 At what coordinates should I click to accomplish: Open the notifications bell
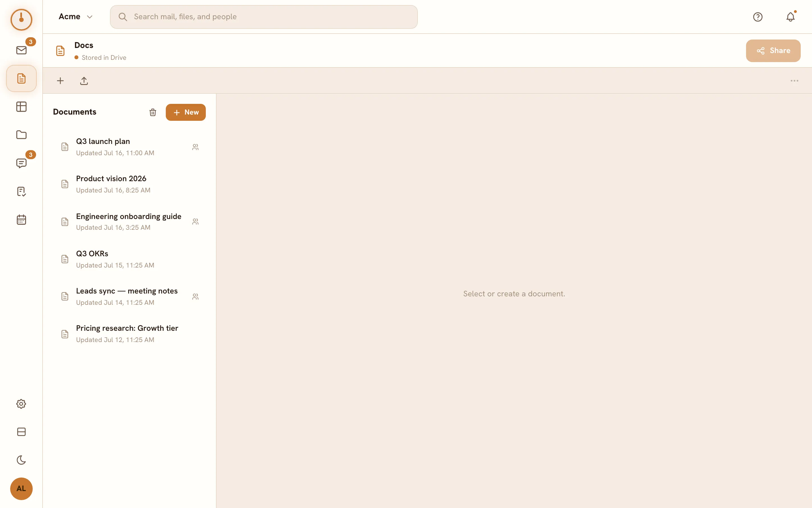tap(791, 17)
